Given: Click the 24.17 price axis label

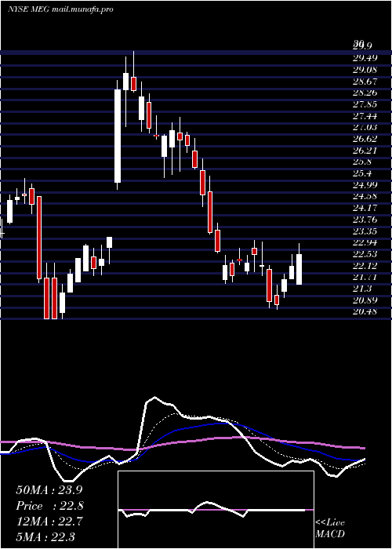Looking at the screenshot, I should point(365,208).
